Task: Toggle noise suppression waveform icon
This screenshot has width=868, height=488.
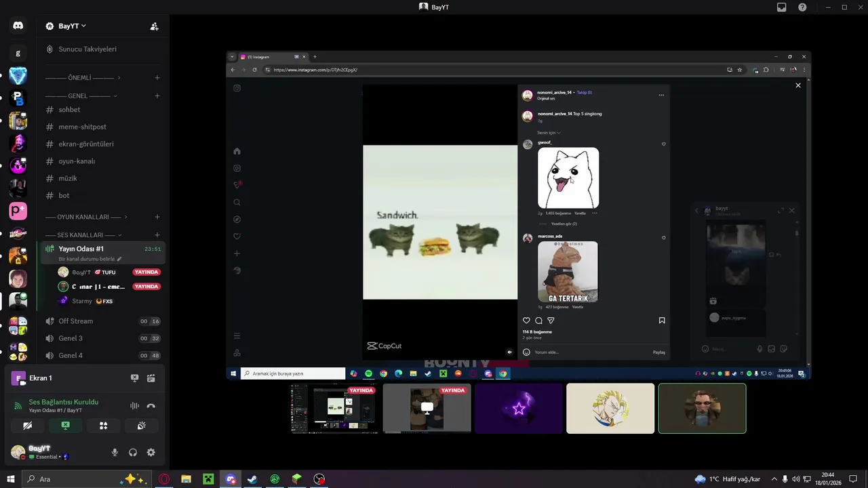Action: [x=134, y=406]
